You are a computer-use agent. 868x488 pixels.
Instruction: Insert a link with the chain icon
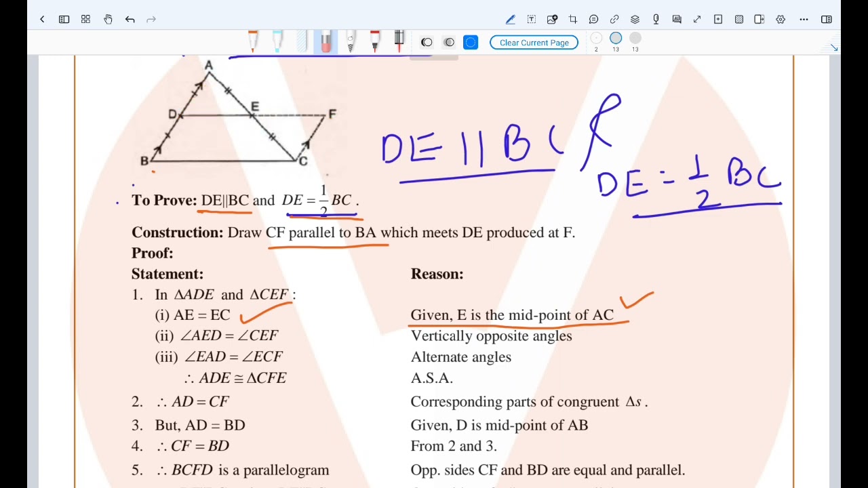pyautogui.click(x=614, y=20)
